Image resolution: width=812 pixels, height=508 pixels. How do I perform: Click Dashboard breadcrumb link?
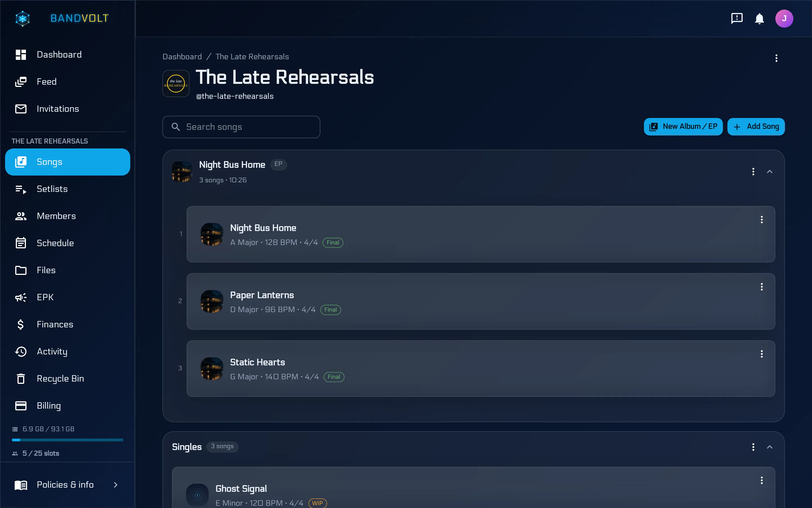click(x=182, y=56)
